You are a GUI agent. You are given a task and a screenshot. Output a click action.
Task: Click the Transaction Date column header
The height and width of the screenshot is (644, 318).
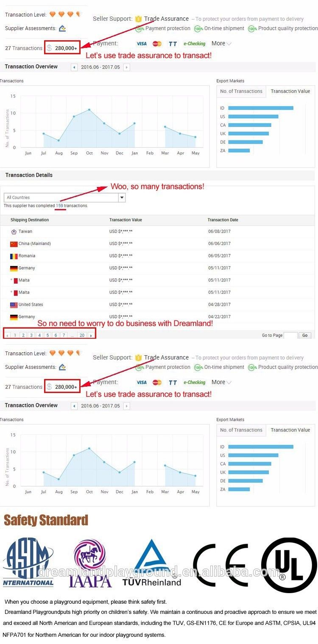[223, 220]
